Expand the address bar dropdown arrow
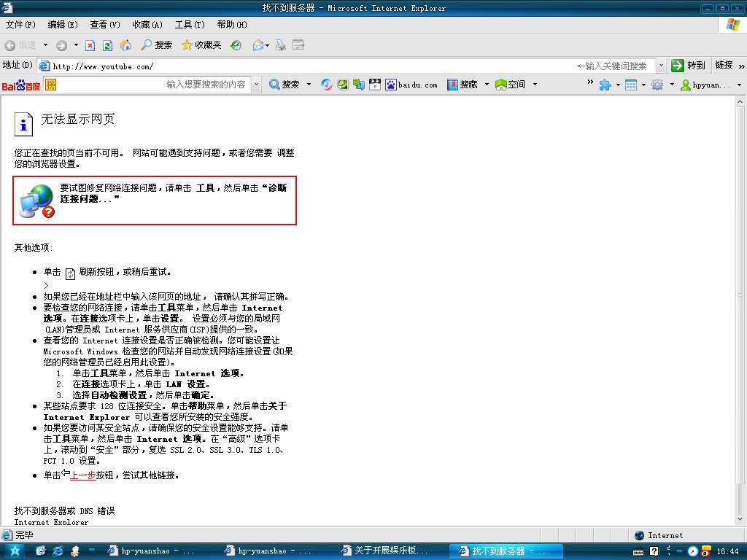The height and width of the screenshot is (560, 747). point(660,66)
